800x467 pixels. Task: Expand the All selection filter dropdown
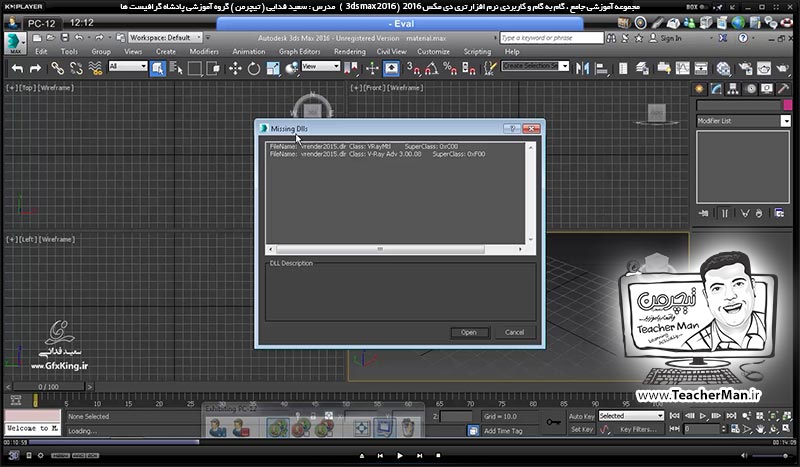pyautogui.click(x=128, y=66)
